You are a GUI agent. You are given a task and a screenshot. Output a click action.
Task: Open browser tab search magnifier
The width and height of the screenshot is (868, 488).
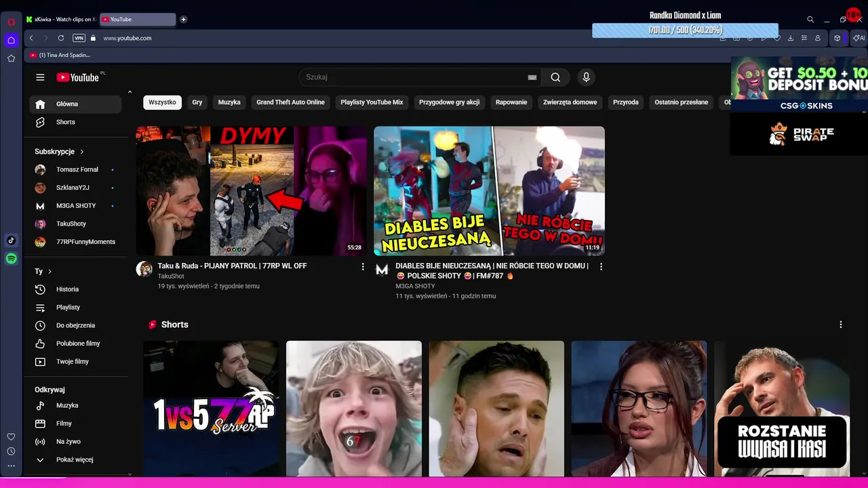810,20
